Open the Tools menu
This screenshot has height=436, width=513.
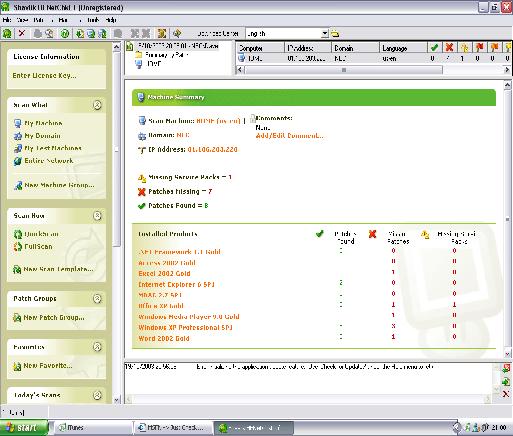(93, 20)
